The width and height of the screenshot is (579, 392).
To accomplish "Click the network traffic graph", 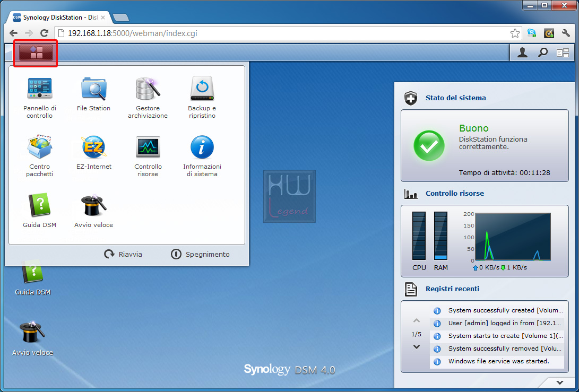I will [513, 237].
